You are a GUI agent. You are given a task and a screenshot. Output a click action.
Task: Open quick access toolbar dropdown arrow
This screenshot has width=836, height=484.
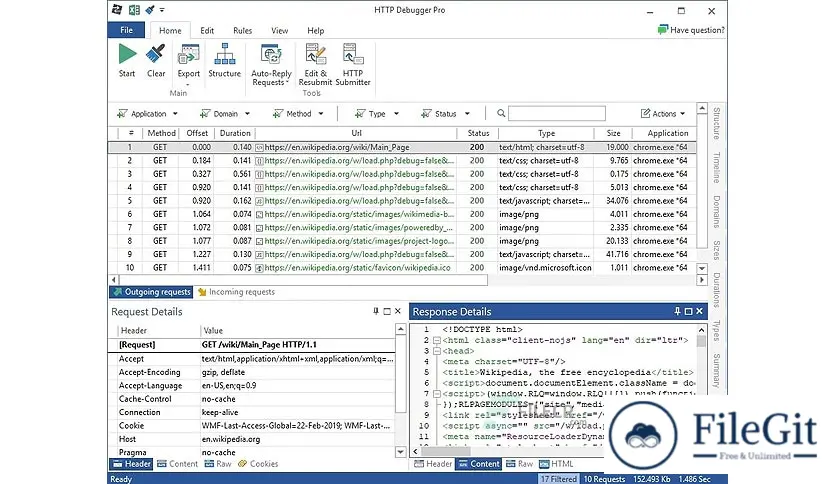162,10
